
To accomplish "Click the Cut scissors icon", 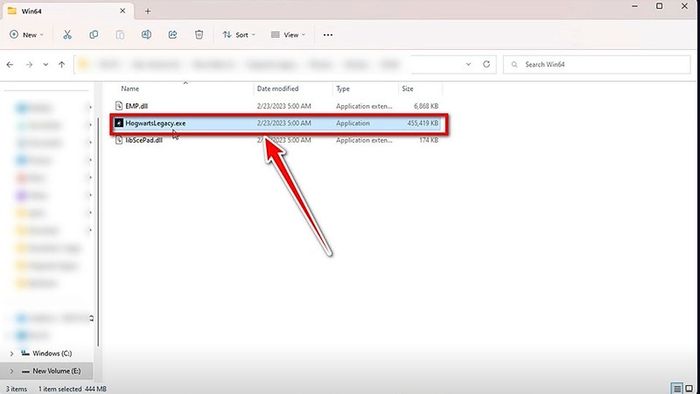I will 67,35.
